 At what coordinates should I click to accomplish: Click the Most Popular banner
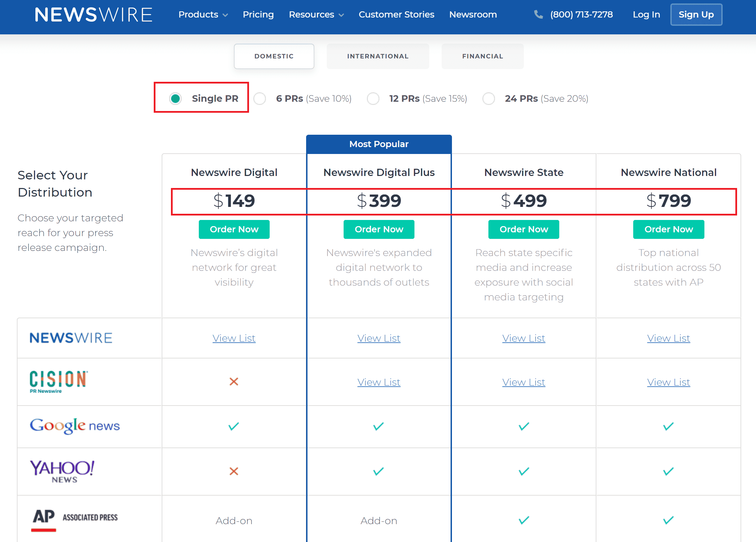[379, 144]
